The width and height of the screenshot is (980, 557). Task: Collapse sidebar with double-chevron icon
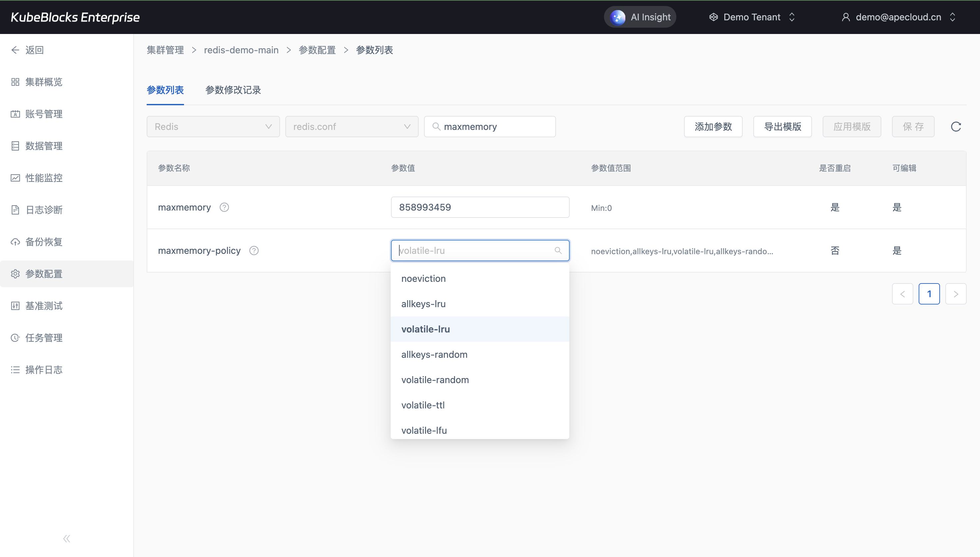pos(67,539)
